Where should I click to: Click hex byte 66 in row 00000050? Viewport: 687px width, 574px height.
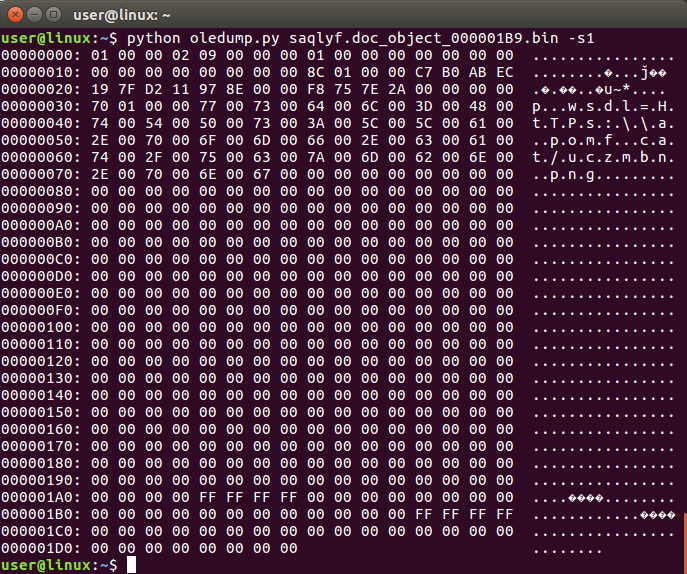(x=316, y=141)
